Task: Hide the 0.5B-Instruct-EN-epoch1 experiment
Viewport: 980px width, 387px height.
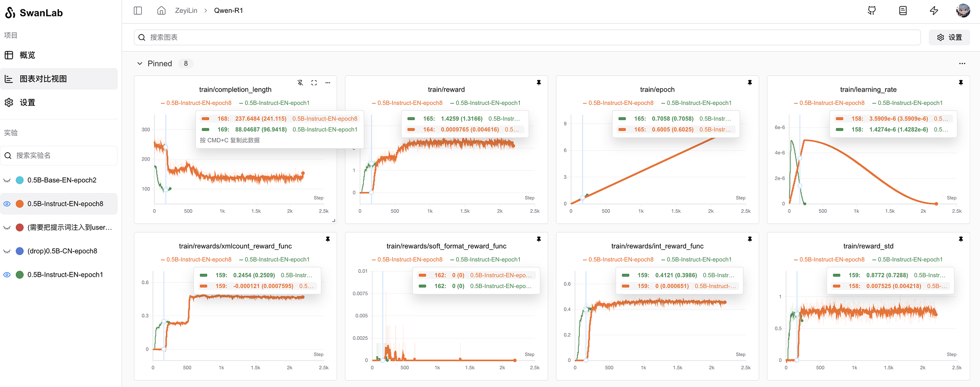Action: point(7,275)
